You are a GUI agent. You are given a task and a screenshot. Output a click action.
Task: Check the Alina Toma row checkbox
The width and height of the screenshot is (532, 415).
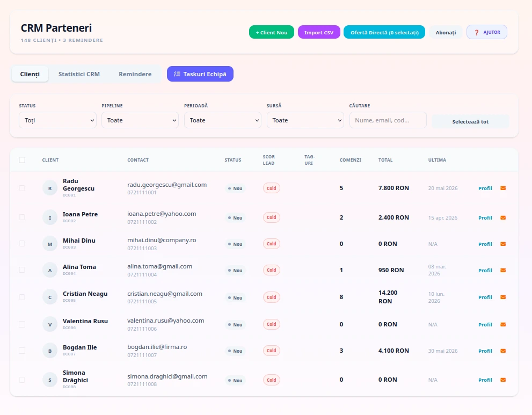click(x=22, y=270)
